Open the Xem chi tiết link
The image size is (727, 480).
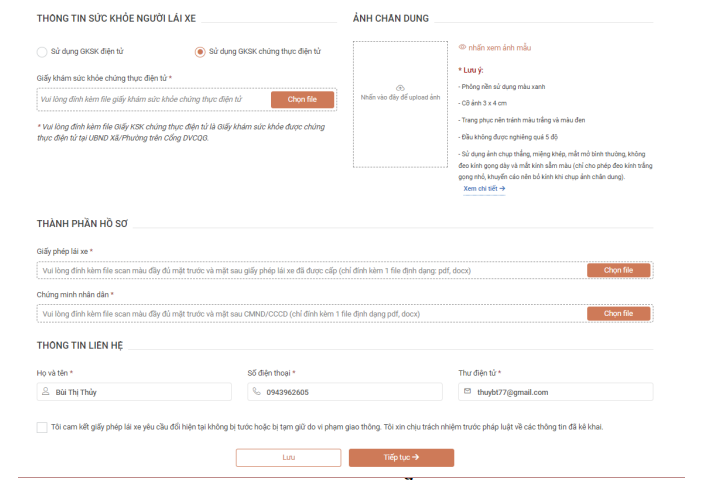[484, 188]
